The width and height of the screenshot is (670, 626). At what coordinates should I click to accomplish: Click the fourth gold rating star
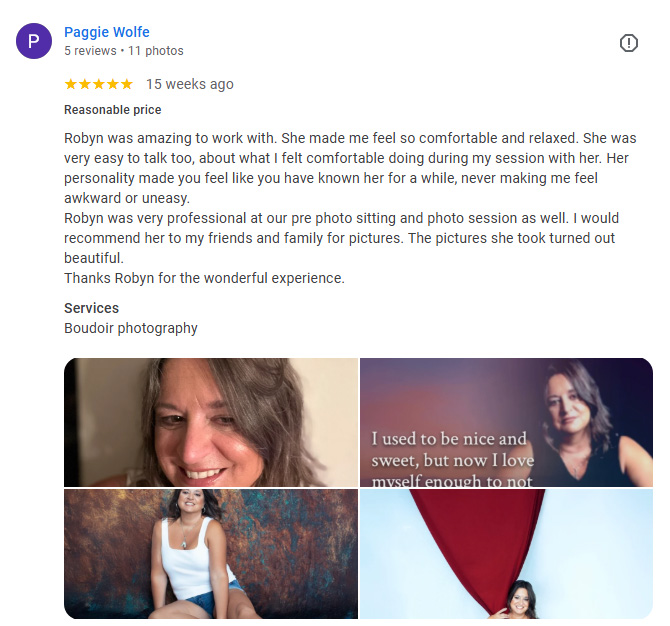point(112,84)
